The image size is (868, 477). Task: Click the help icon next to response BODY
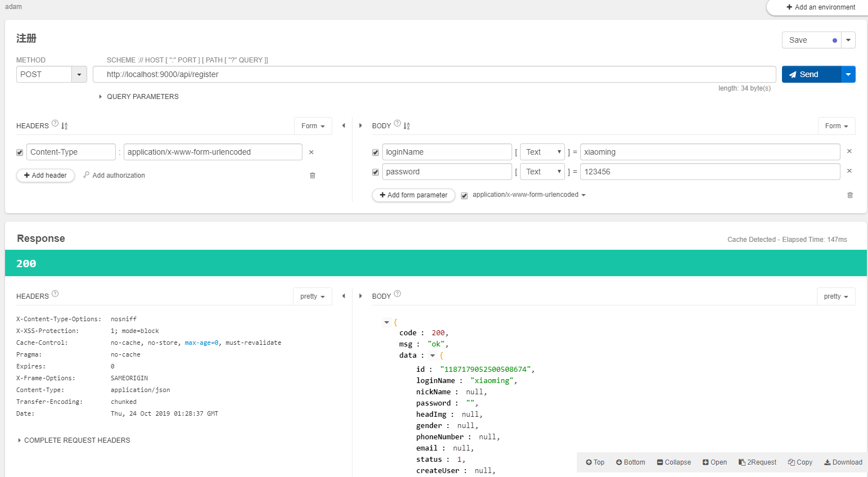tap(397, 294)
